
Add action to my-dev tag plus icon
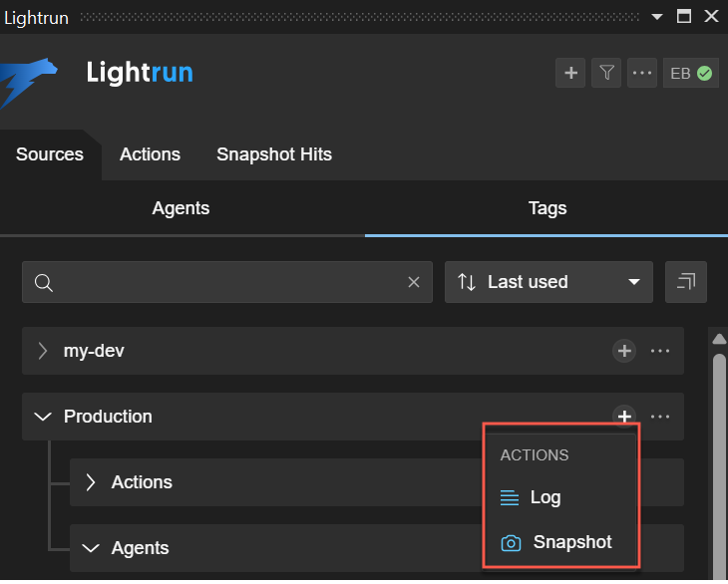pos(624,351)
